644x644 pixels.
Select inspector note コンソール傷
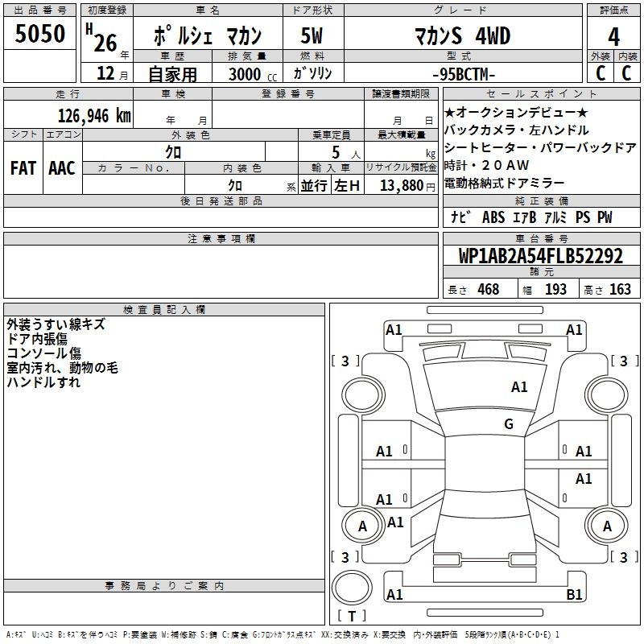(x=44, y=353)
